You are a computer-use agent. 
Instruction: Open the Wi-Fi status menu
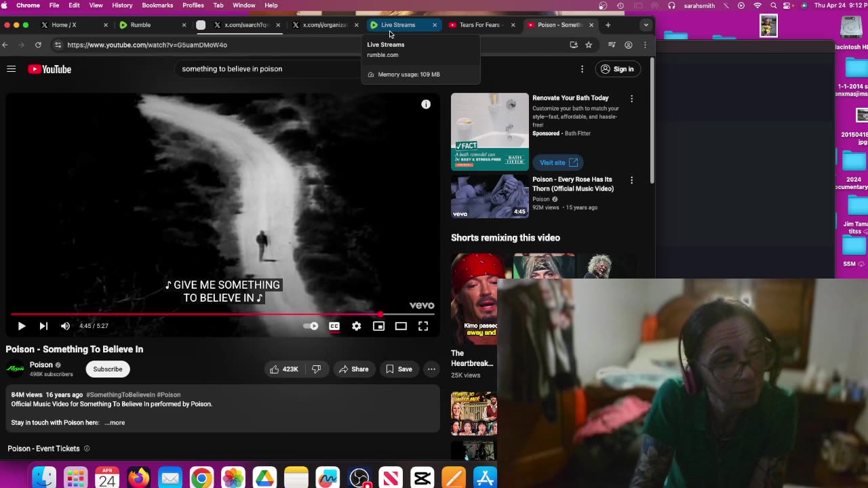(757, 5)
